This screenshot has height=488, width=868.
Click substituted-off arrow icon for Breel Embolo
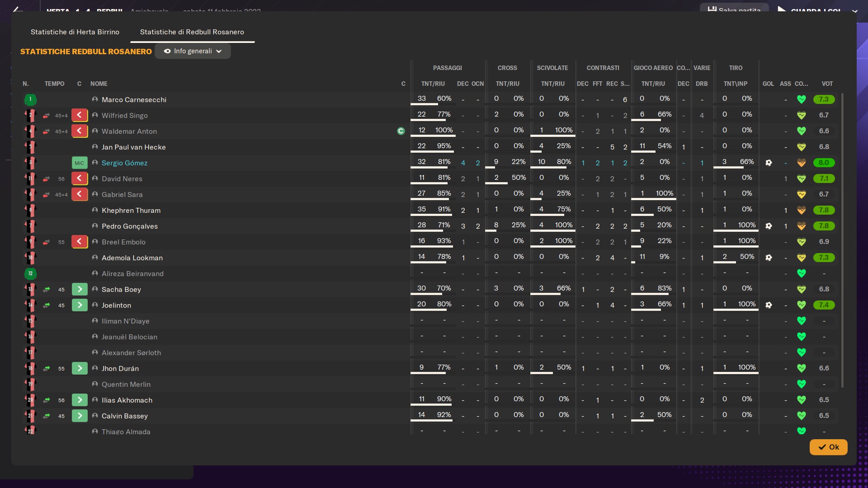point(80,242)
